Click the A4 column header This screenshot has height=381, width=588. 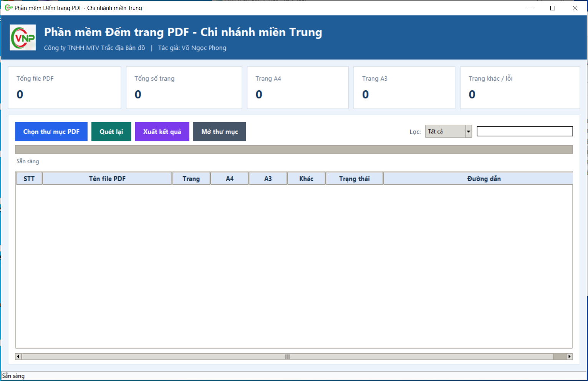pos(230,179)
